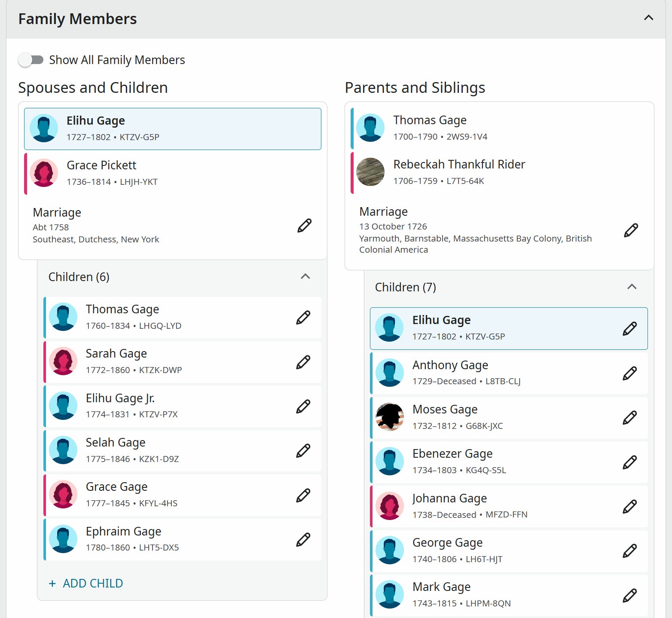The width and height of the screenshot is (672, 618).
Task: Select text 'Southeast, Dutchess, New York'
Action: pos(96,239)
